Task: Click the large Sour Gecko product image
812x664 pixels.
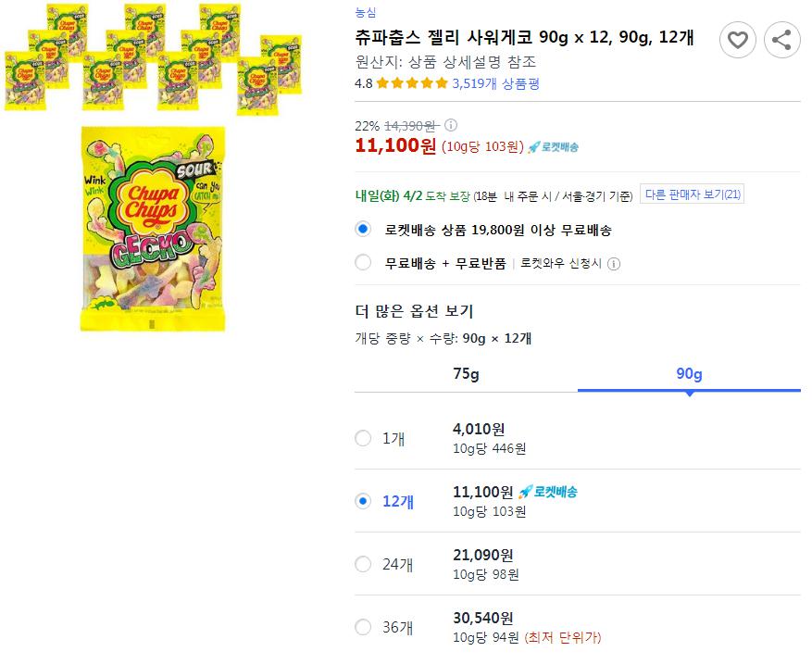Action: click(152, 229)
